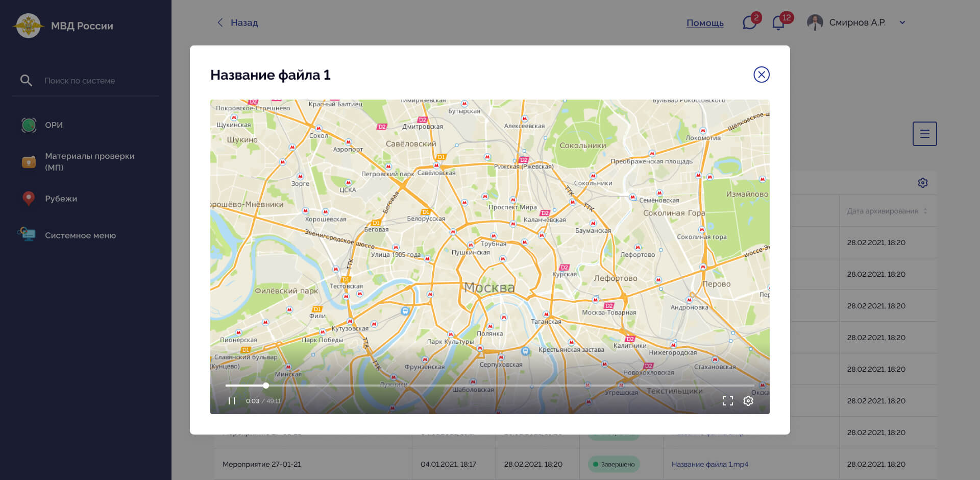Viewport: 980px width, 480px height.
Task: Click the Материалы проверки briefcase icon
Action: pyautogui.click(x=29, y=162)
